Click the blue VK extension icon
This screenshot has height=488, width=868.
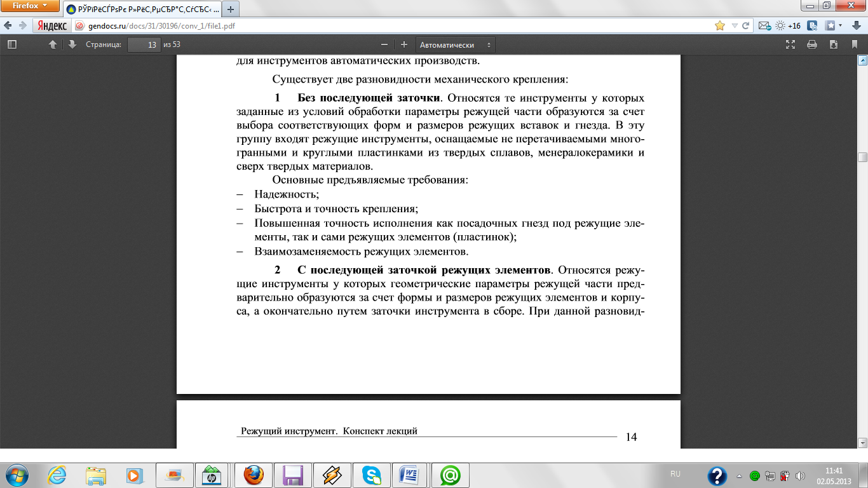pyautogui.click(x=812, y=26)
